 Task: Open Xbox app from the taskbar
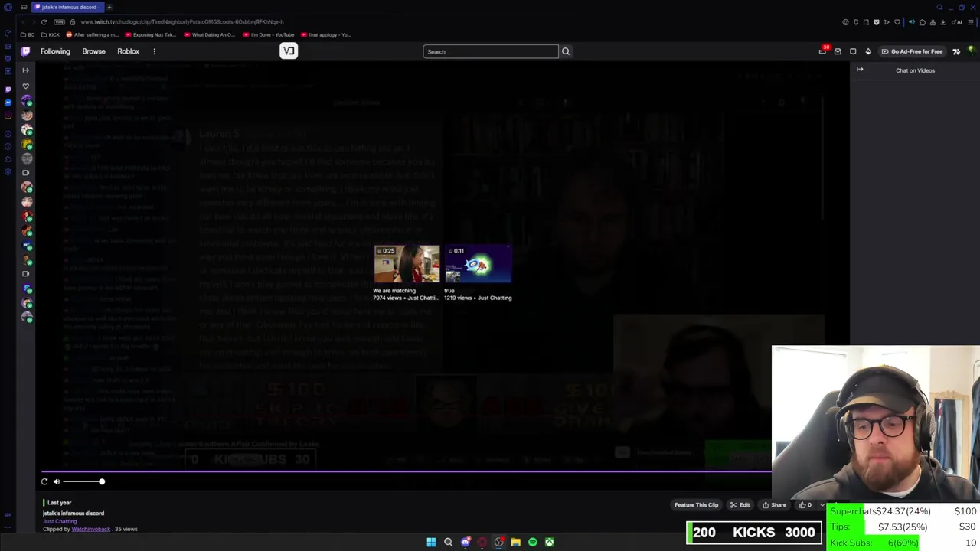pos(549,542)
